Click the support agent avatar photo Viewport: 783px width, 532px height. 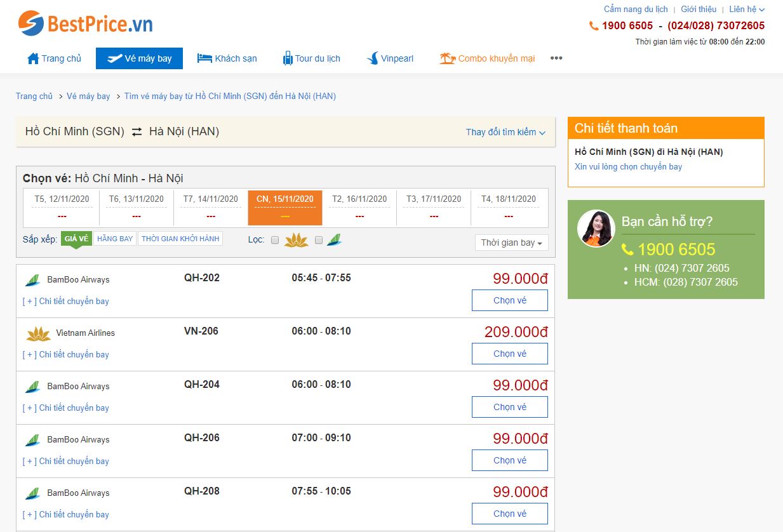[x=596, y=229]
